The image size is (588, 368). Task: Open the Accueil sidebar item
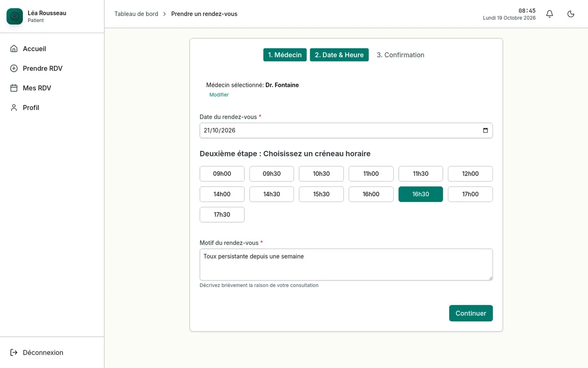click(x=52, y=49)
